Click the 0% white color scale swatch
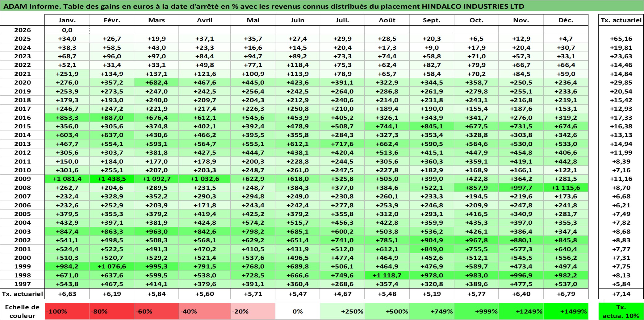This screenshot has height=320, width=644. (x=298, y=311)
